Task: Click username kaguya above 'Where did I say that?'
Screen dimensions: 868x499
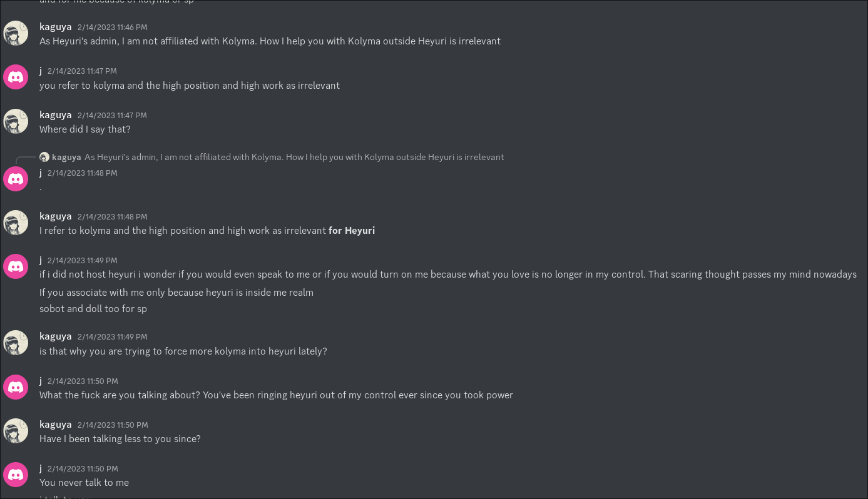Action: 56,115
